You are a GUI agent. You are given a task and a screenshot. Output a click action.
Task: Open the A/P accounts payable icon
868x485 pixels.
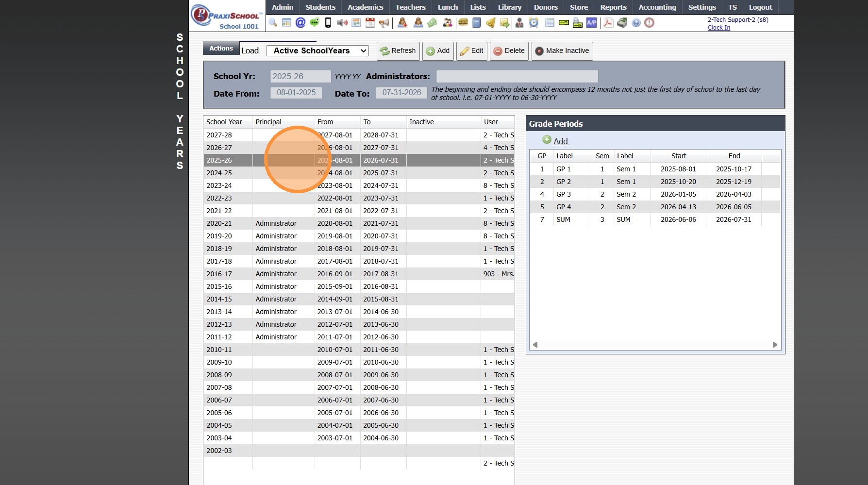click(591, 23)
